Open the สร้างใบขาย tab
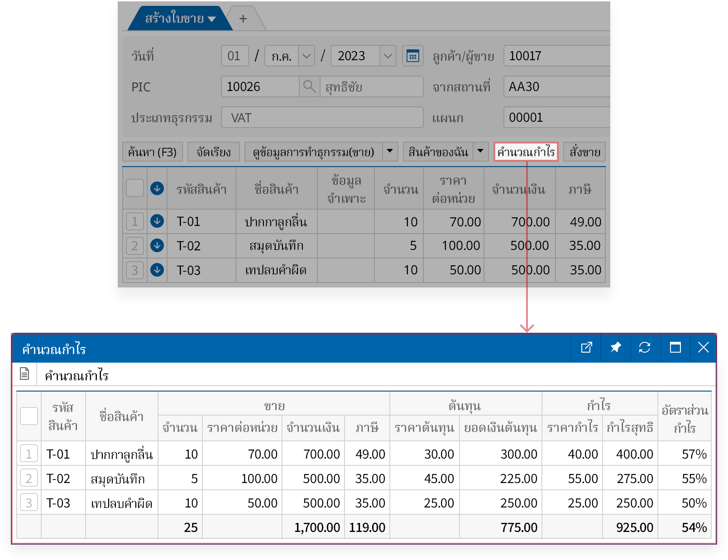 [180, 19]
